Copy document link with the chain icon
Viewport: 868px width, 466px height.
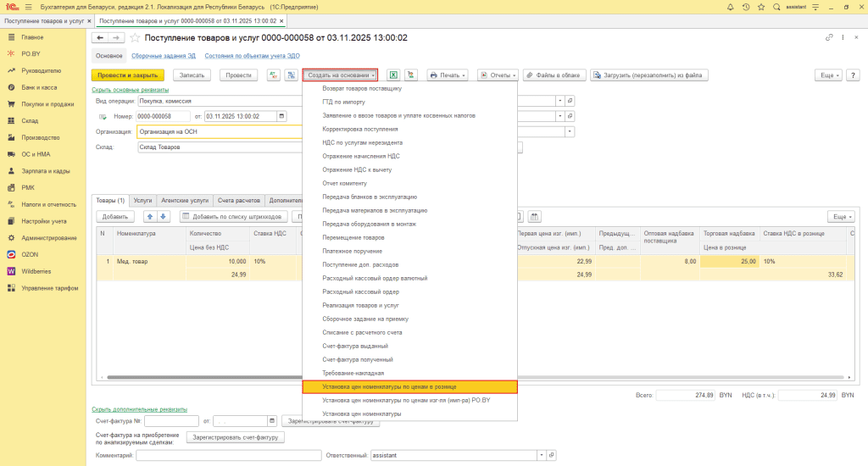point(829,38)
